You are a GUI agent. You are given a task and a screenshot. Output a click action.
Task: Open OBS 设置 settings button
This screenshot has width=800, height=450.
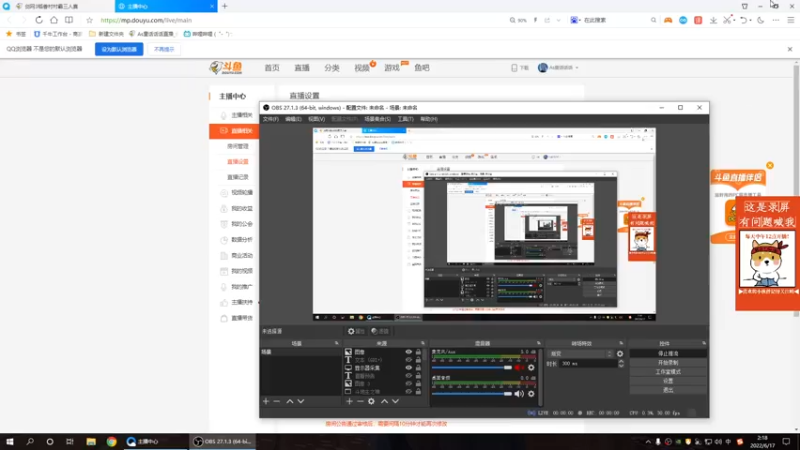(668, 381)
